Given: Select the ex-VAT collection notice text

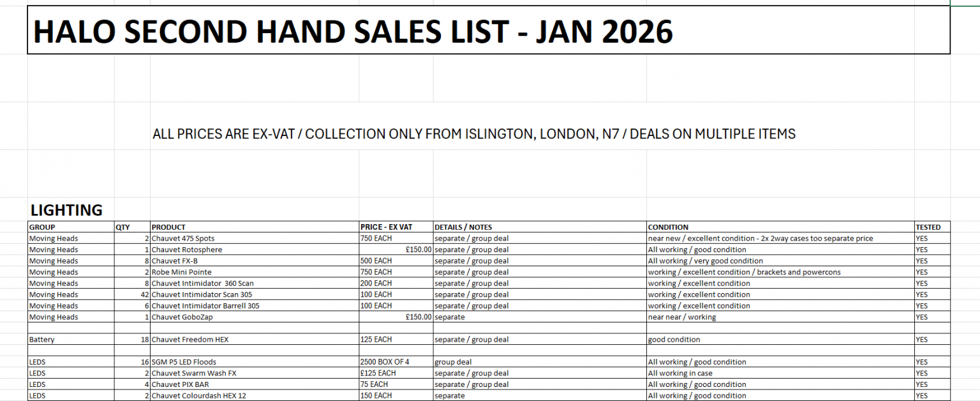Looking at the screenshot, I should point(473,134).
